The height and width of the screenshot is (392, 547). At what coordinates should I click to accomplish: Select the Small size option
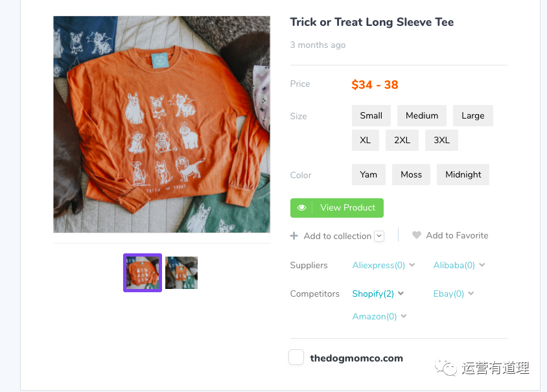coord(371,116)
